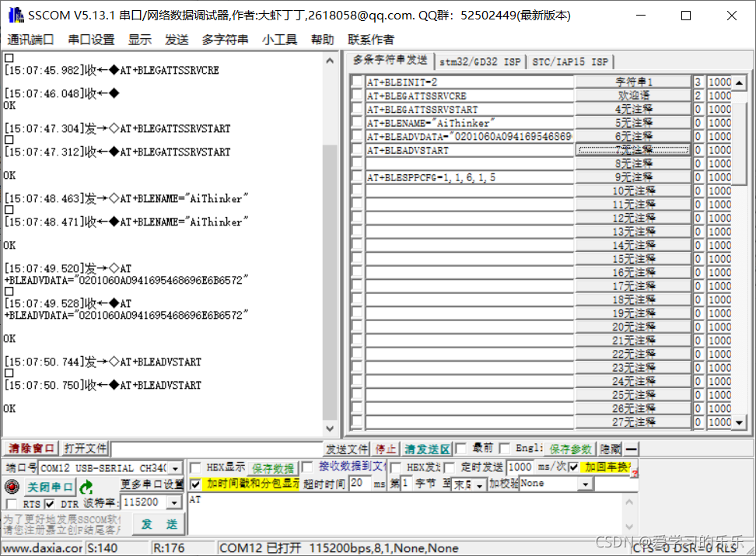The image size is (756, 556).
Task: Select the 多条字符串发送 tab
Action: tap(390, 61)
